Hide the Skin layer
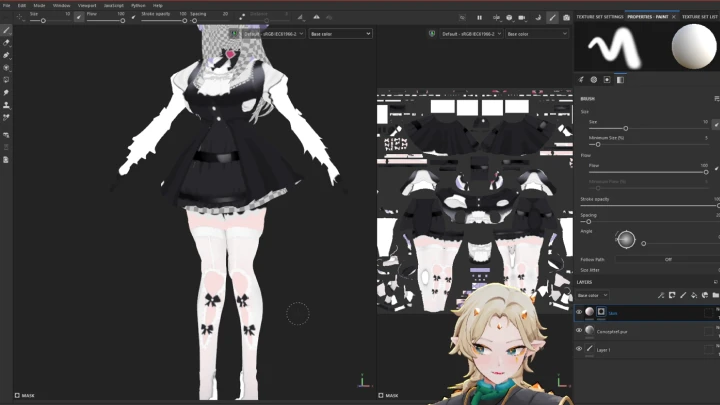This screenshot has height=405, width=720. click(x=579, y=312)
